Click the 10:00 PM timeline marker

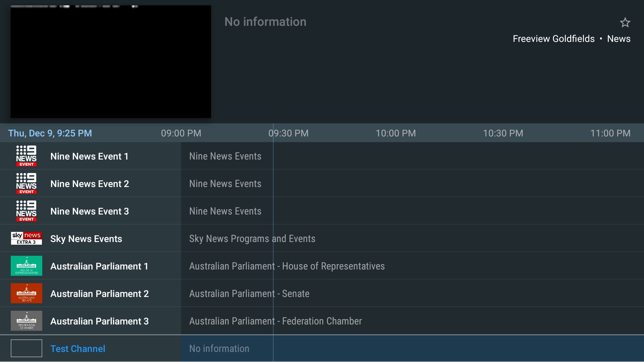click(x=395, y=133)
